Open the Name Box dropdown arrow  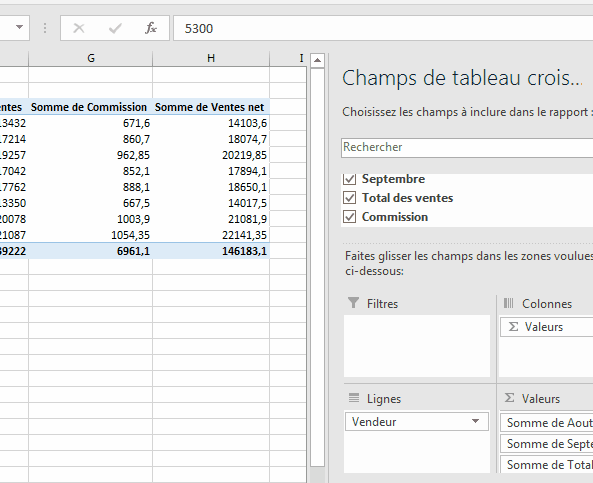coord(19,27)
